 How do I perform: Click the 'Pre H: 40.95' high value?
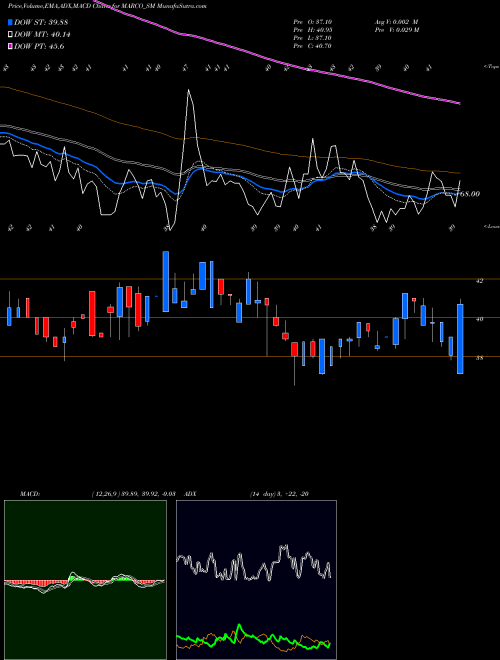coord(312,30)
